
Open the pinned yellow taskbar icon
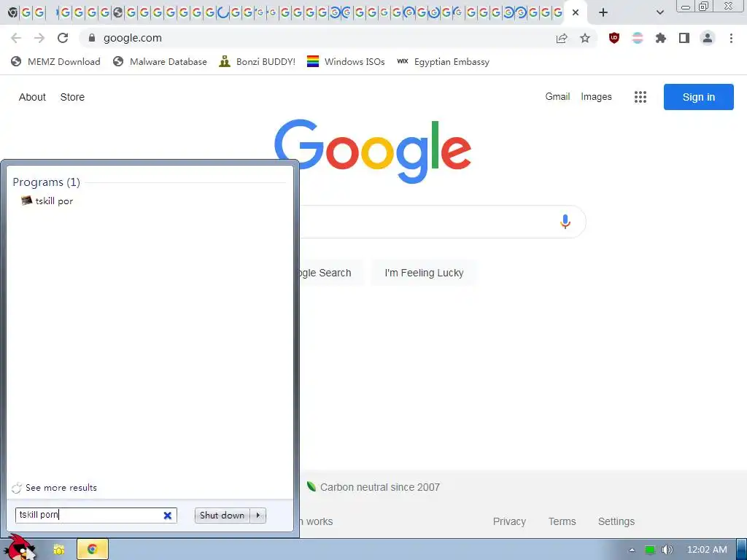58,550
